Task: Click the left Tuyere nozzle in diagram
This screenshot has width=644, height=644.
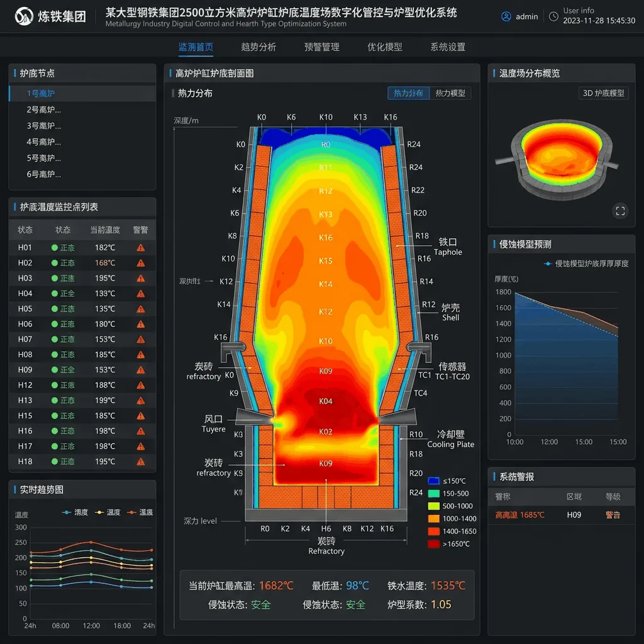Action: [x=255, y=417]
